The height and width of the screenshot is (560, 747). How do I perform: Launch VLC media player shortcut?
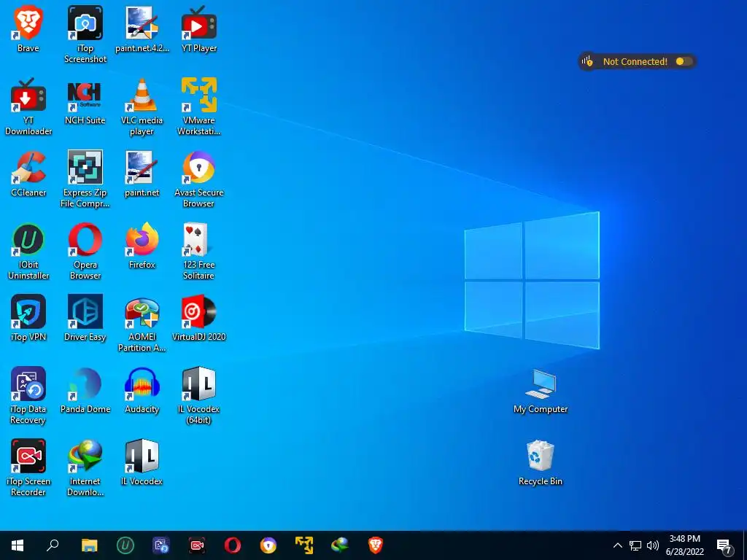click(142, 106)
